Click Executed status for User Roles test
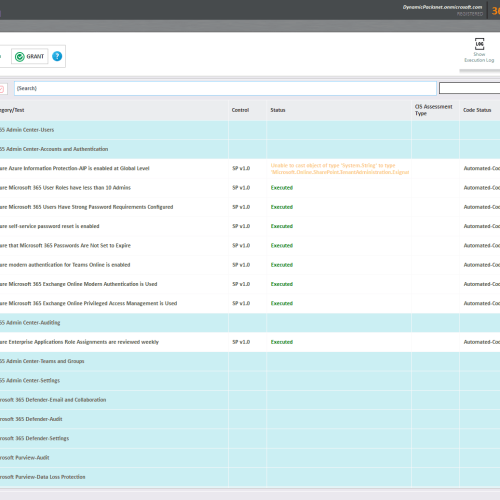The height and width of the screenshot is (500, 500). click(282, 188)
